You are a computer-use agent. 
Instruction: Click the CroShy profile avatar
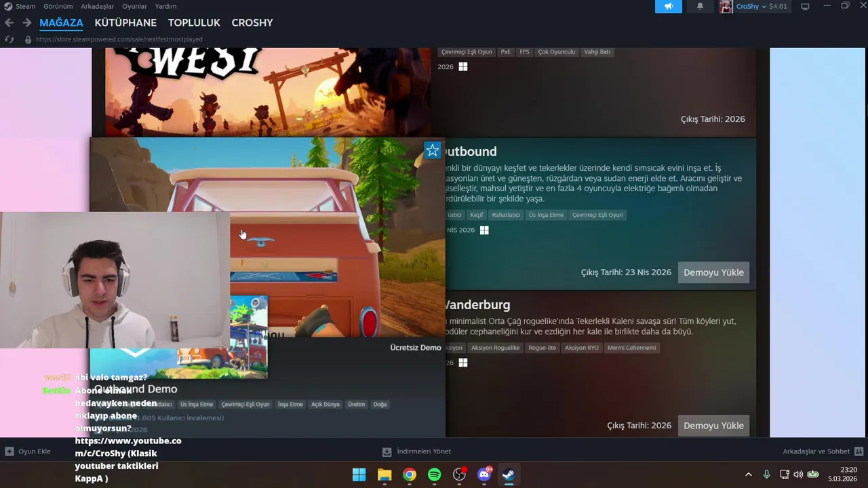(x=726, y=6)
